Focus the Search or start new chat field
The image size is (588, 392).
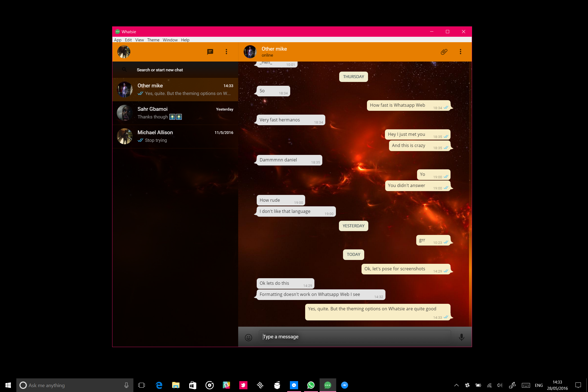[x=175, y=70]
